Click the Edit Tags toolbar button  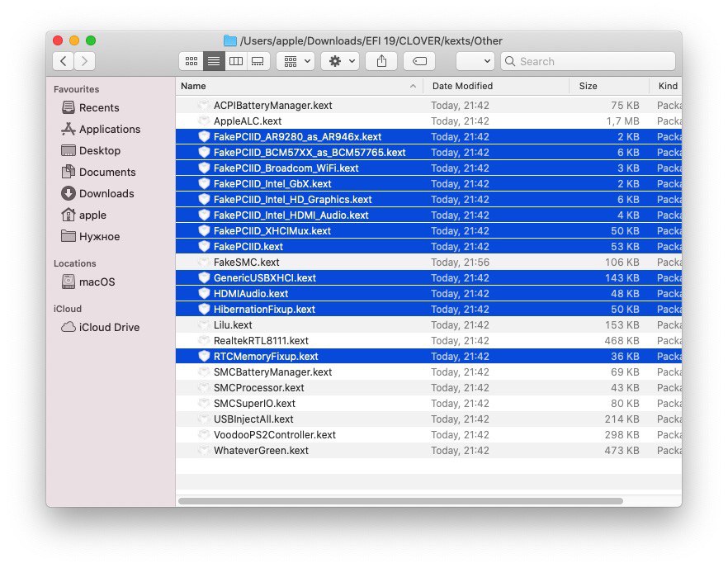pos(419,61)
